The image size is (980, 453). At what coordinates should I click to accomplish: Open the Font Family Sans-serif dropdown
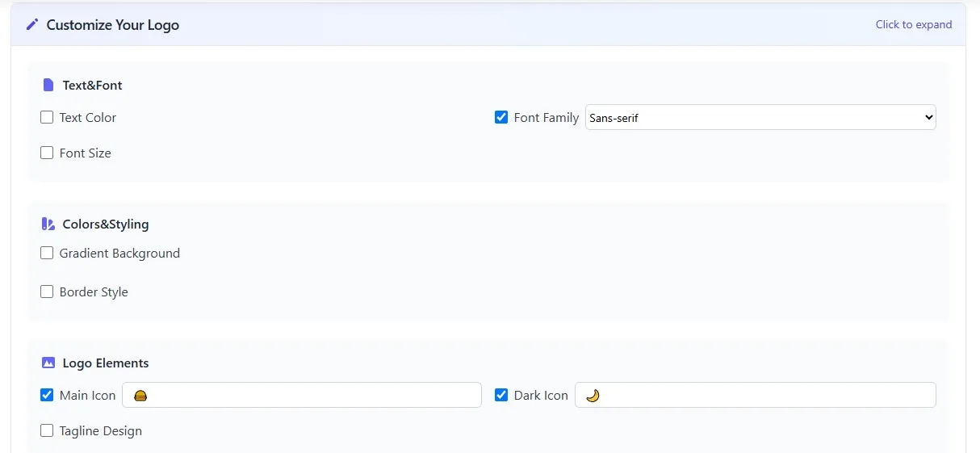point(760,117)
